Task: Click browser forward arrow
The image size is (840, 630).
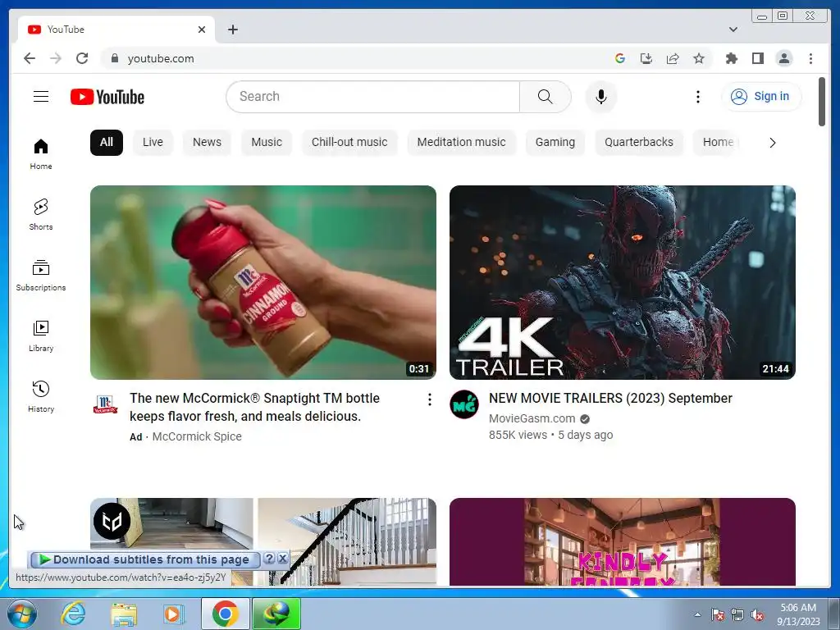Action: [56, 58]
